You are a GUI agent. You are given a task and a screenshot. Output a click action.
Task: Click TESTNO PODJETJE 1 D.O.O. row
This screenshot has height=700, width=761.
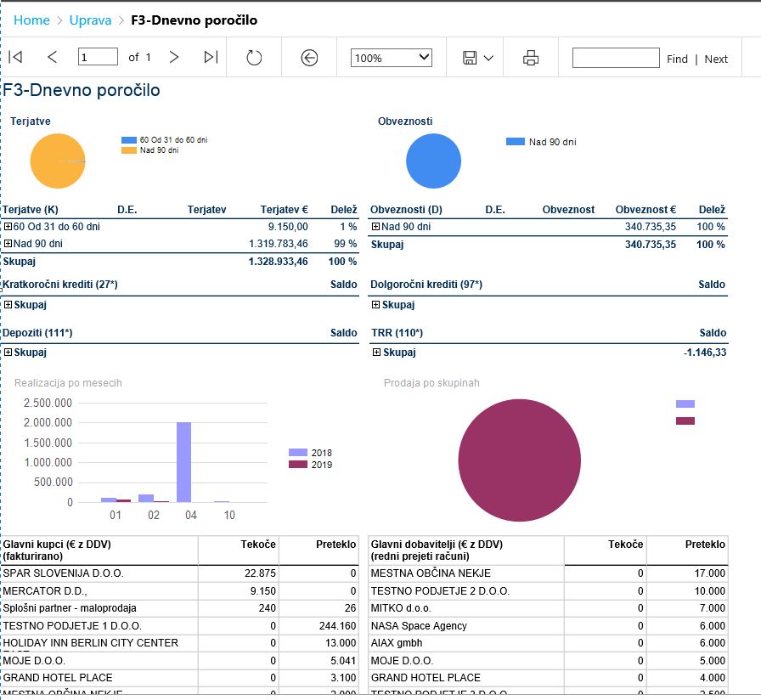(x=179, y=626)
